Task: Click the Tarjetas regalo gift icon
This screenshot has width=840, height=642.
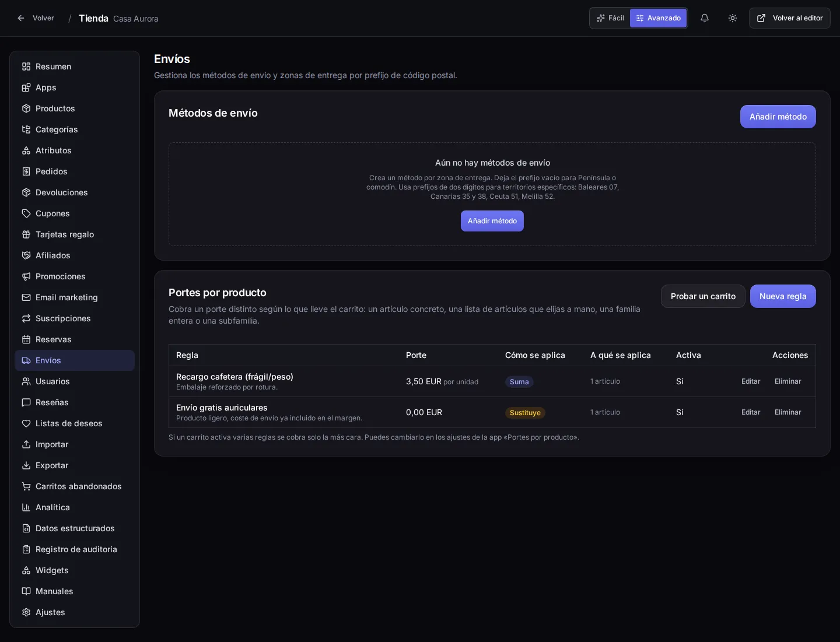Action: coord(26,234)
